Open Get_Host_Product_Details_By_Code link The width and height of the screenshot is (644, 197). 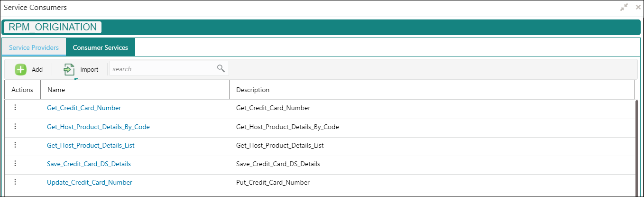98,127
